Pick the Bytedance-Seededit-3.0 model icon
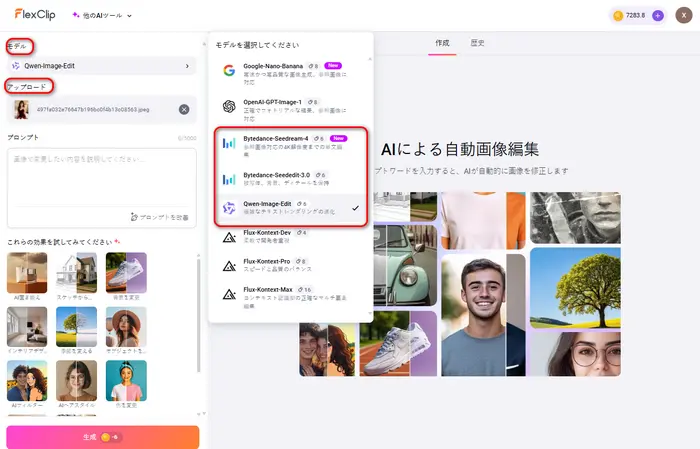The height and width of the screenshot is (449, 700). click(x=229, y=179)
